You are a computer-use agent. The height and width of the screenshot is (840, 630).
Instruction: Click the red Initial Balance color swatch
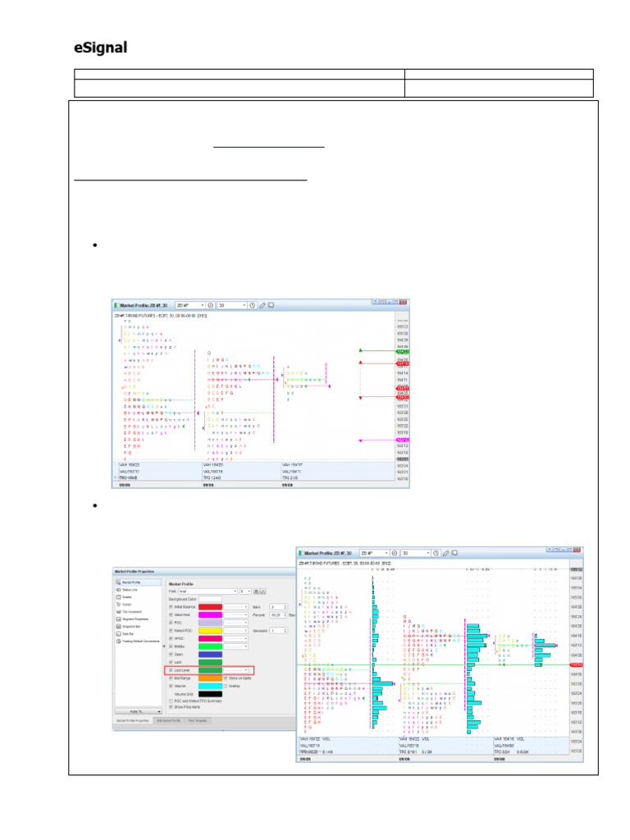click(211, 607)
